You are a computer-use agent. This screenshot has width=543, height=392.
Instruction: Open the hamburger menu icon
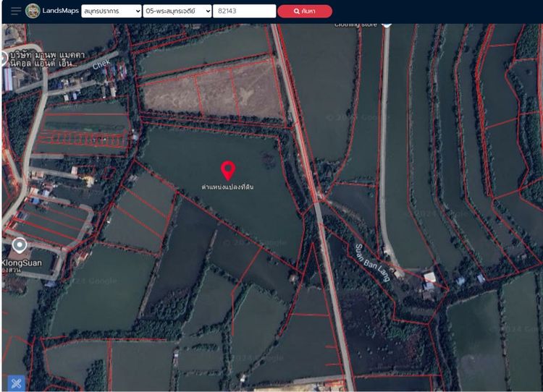click(15, 11)
